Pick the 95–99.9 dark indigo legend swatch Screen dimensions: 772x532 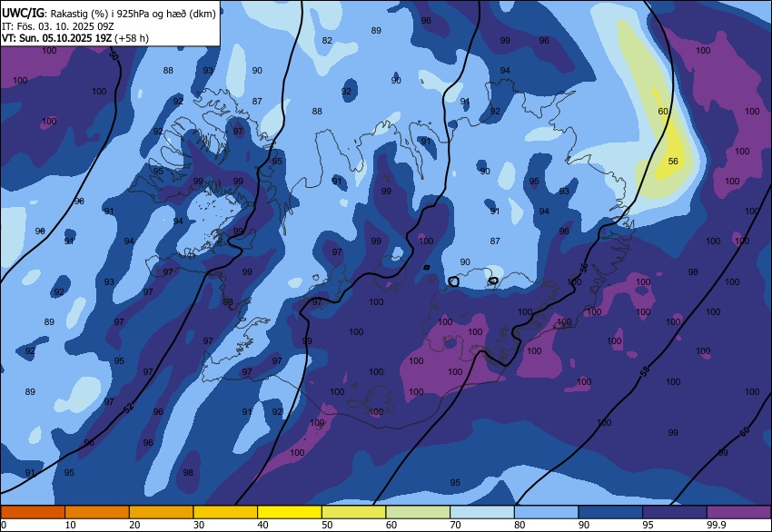click(675, 512)
